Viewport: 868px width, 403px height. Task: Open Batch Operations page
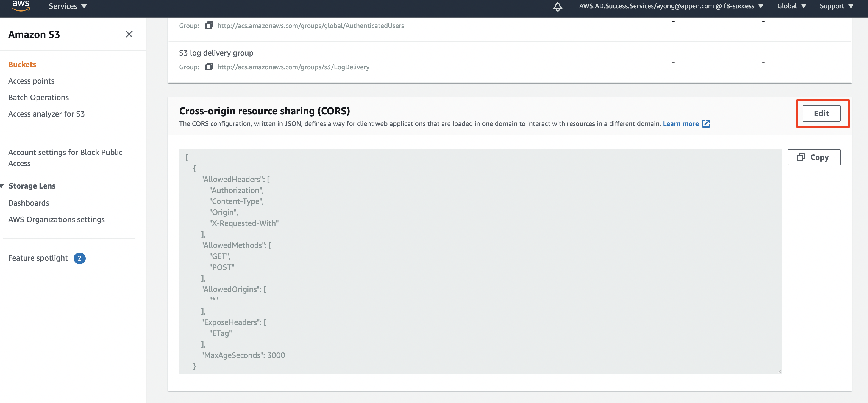click(38, 98)
